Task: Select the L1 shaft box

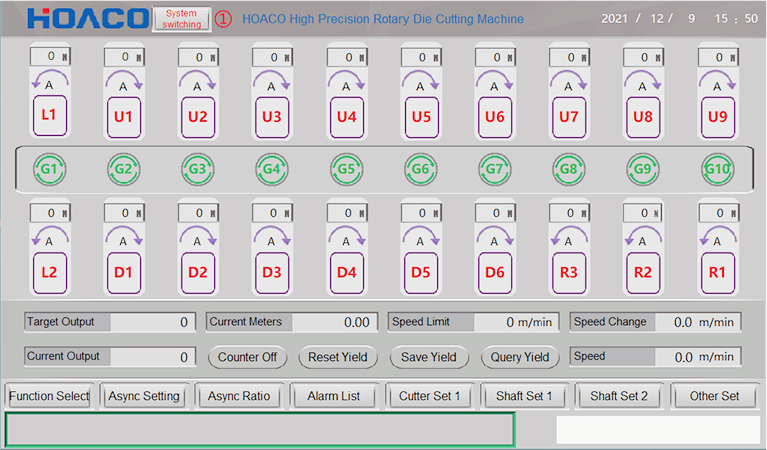Action: [49, 115]
